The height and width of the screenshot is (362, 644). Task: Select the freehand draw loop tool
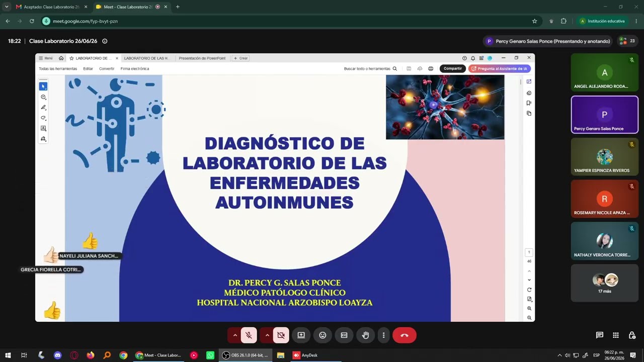coord(43,118)
